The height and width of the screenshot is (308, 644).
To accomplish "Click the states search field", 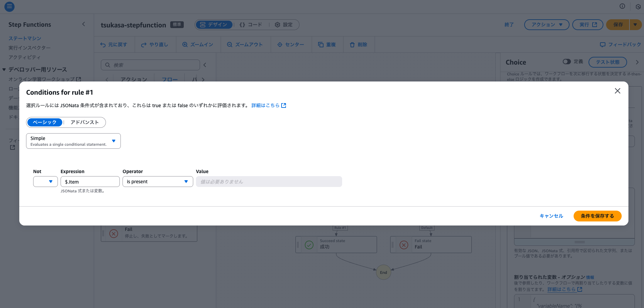I will 150,65.
